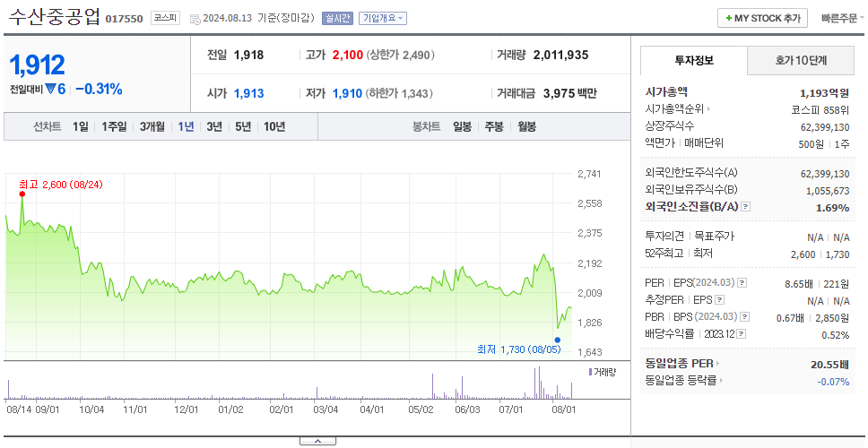Image resolution: width=868 pixels, height=448 pixels.
Task: Click the calendar icon beside 2024.08.13
Action: (x=195, y=19)
